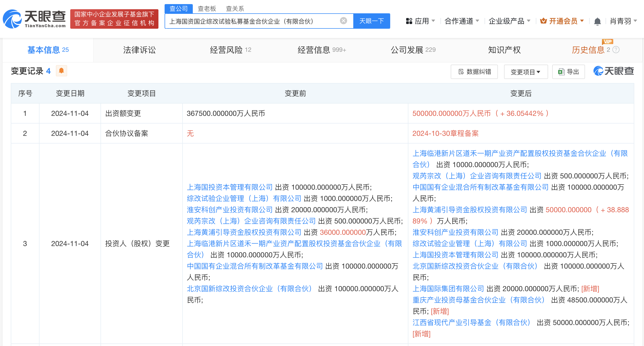Click the 367500.000000万人民币 value
Screen dimensions: 644x346
pos(226,113)
